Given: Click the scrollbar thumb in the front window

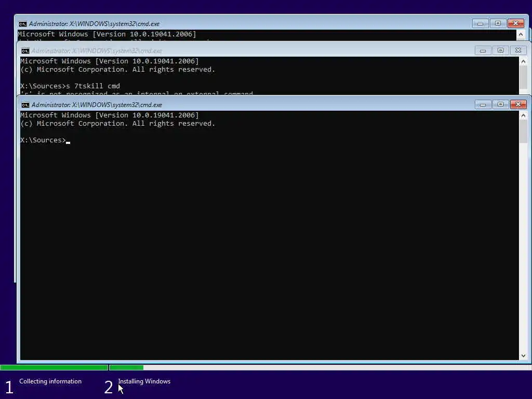Looking at the screenshot, I should [523, 131].
